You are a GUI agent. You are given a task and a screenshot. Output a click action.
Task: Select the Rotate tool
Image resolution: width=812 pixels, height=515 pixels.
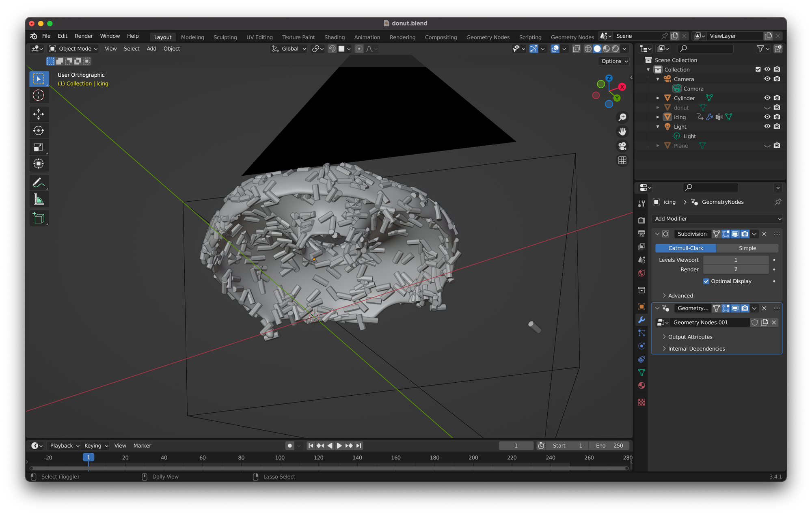point(39,131)
